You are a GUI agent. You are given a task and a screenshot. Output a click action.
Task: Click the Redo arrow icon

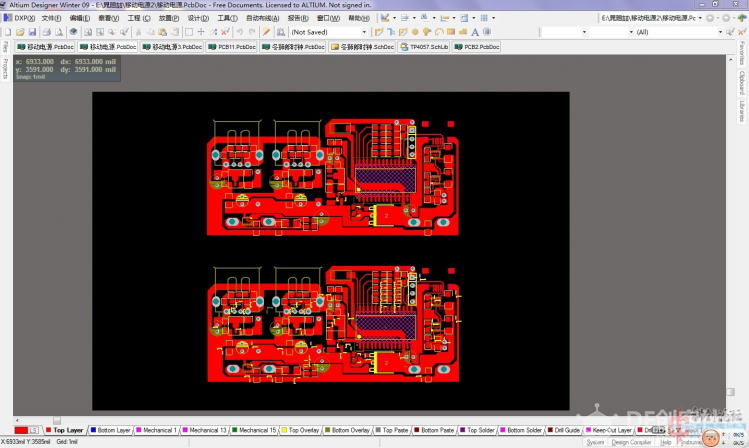click(x=252, y=32)
